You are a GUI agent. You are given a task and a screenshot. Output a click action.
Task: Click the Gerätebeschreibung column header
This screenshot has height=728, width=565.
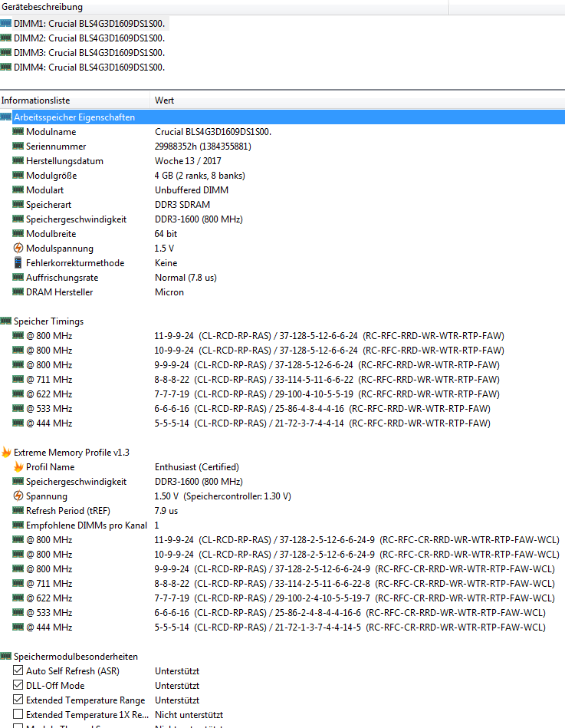224,7
